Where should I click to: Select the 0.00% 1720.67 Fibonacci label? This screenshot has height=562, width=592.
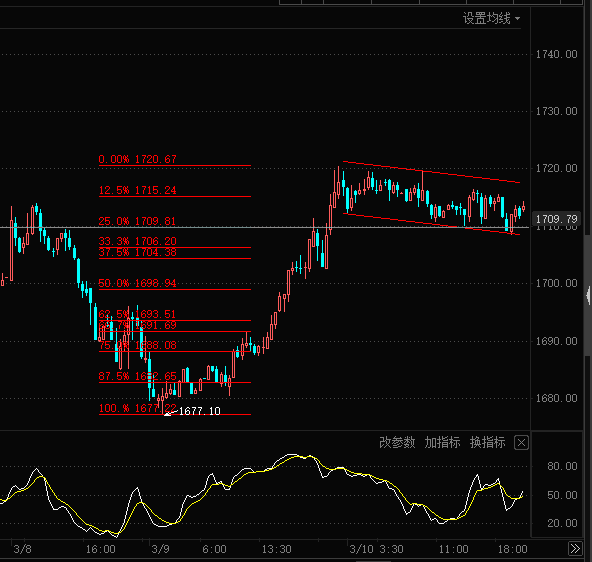click(137, 159)
